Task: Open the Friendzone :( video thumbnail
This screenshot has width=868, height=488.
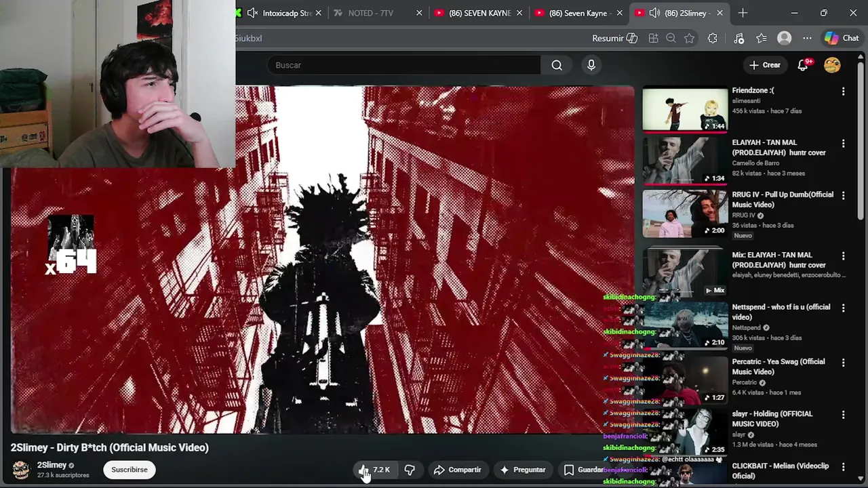Action: point(685,109)
